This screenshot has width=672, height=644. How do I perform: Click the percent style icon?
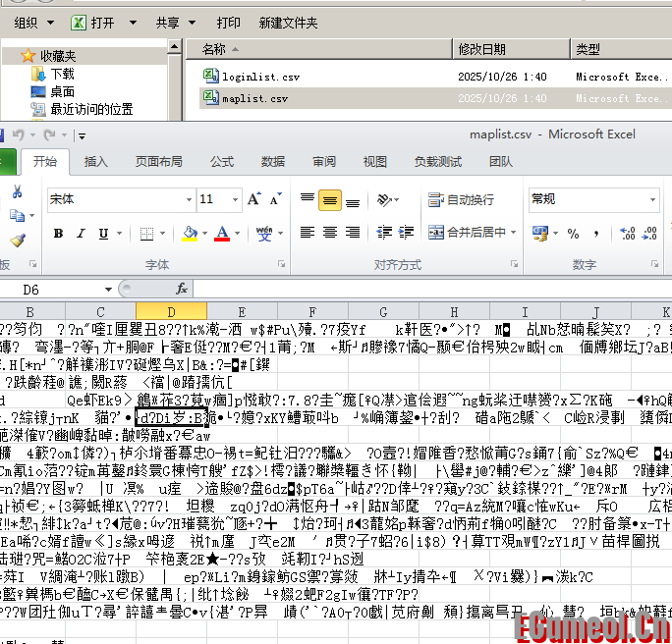573,234
